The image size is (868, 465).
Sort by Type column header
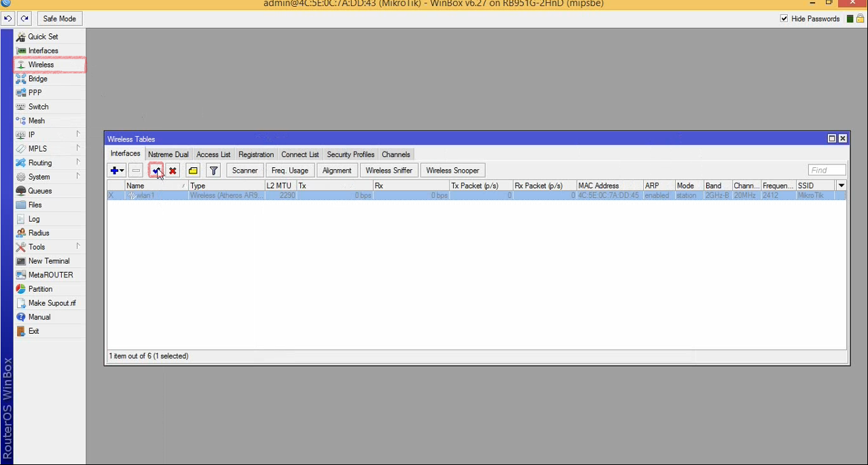[226, 186]
